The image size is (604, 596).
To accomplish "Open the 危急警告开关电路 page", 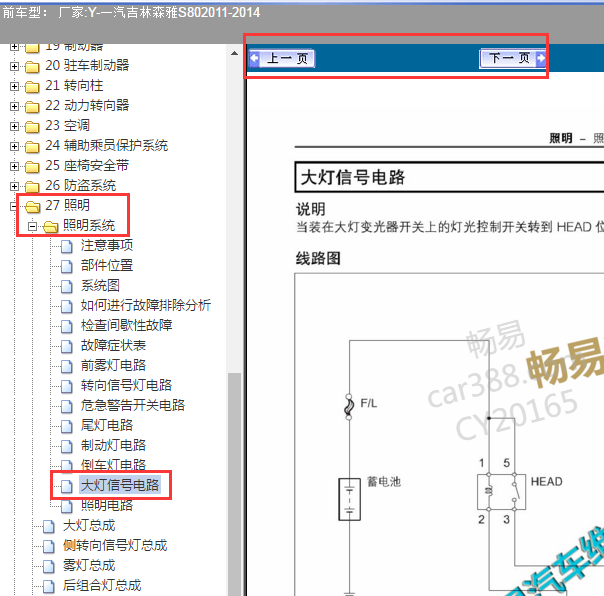I will tap(133, 406).
